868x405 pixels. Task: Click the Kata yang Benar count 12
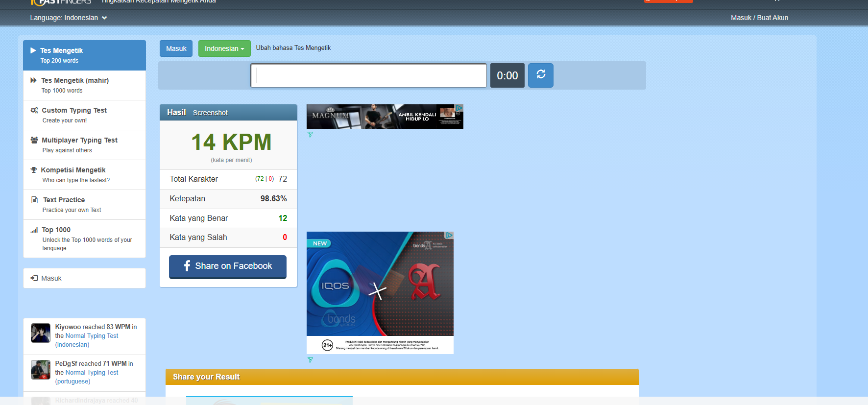pos(283,218)
